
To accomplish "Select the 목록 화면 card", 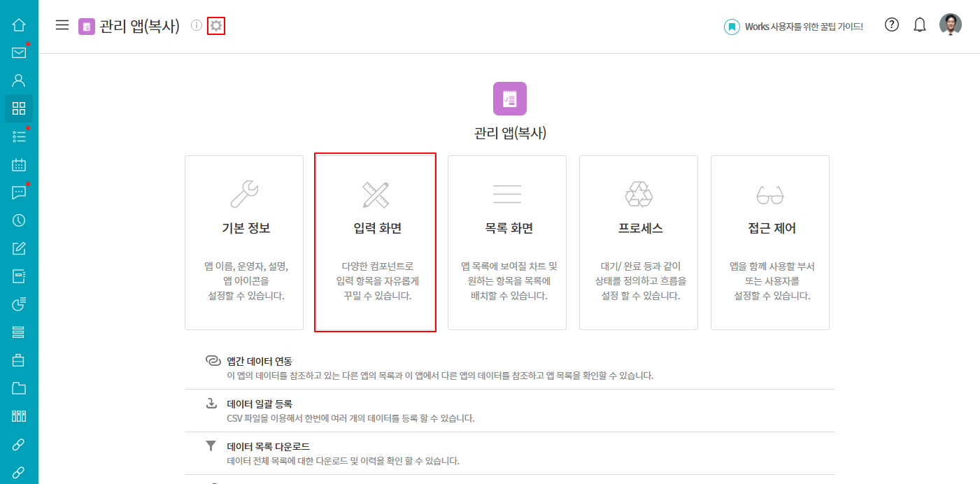I will coord(507,242).
